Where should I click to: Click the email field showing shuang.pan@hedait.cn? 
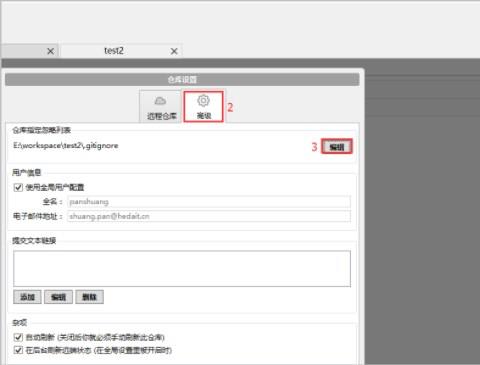209,216
